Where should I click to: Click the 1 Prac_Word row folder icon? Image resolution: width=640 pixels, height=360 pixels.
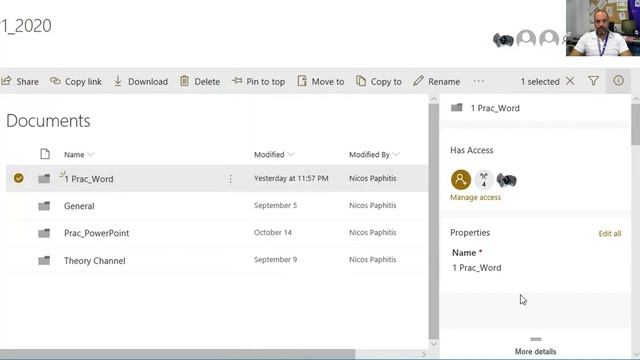coord(44,179)
